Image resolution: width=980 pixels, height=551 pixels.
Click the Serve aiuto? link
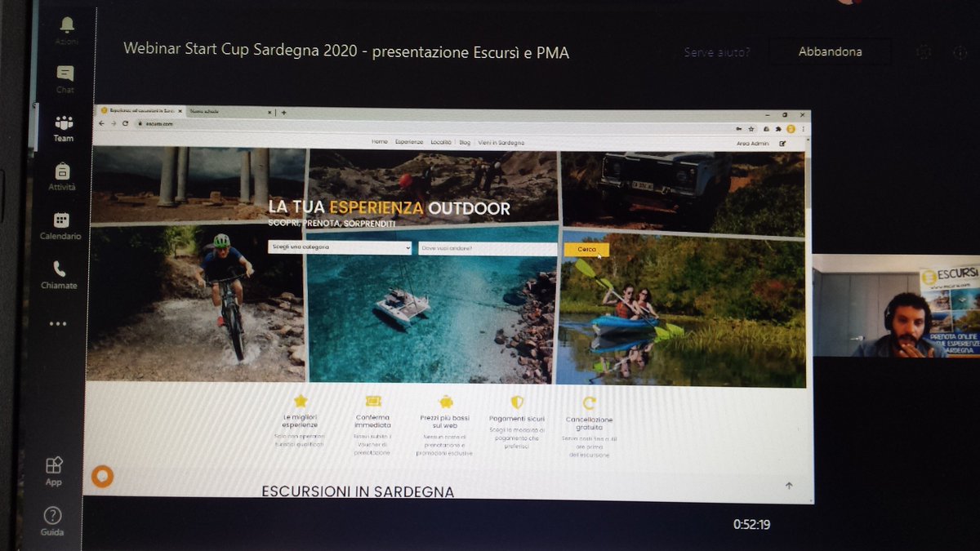[717, 52]
